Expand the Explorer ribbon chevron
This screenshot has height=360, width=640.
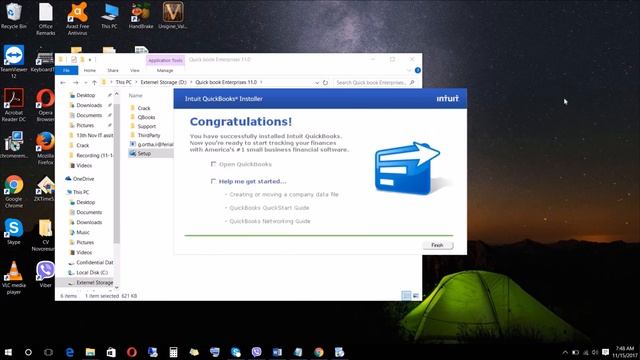pos(409,70)
